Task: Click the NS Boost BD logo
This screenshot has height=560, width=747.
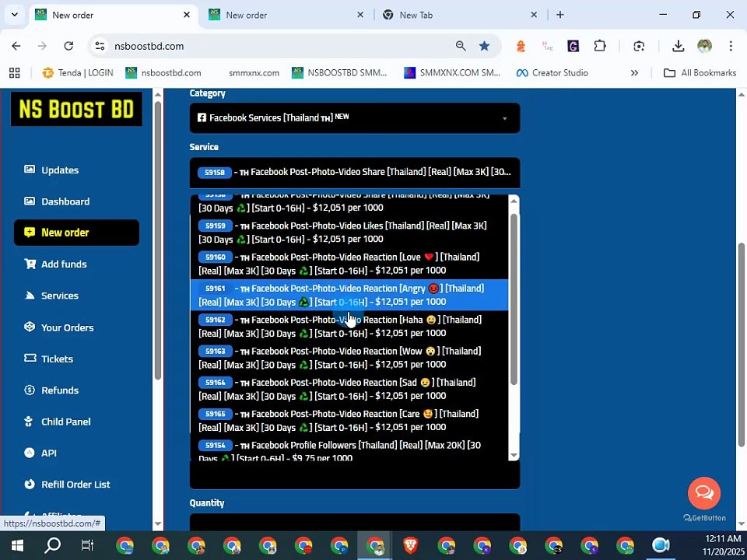Action: click(x=76, y=109)
